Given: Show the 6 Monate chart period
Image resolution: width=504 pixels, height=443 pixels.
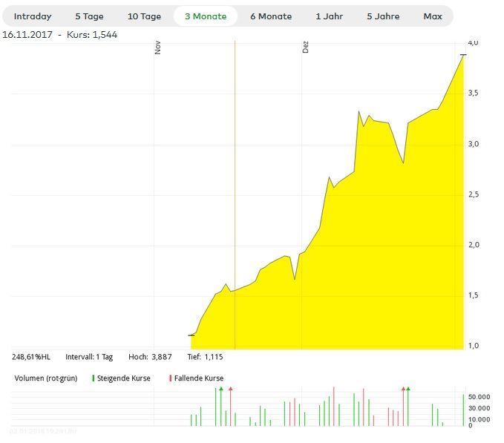Looking at the screenshot, I should (x=270, y=16).
